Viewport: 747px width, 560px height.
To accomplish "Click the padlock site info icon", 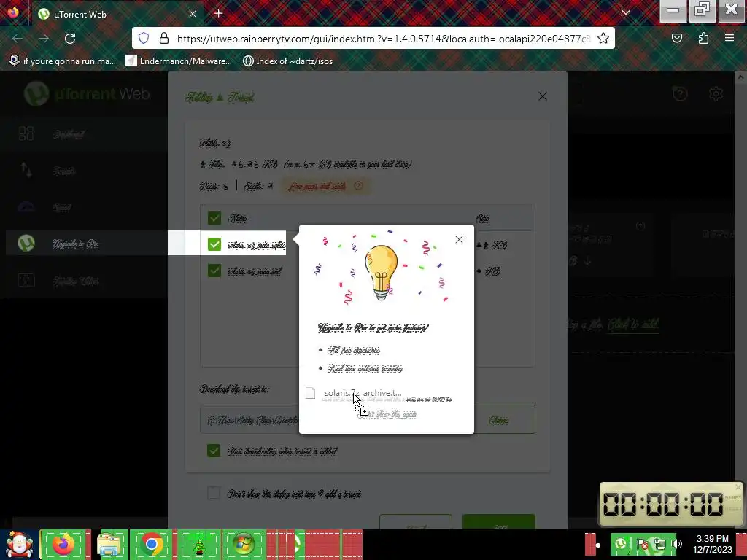I will (164, 38).
